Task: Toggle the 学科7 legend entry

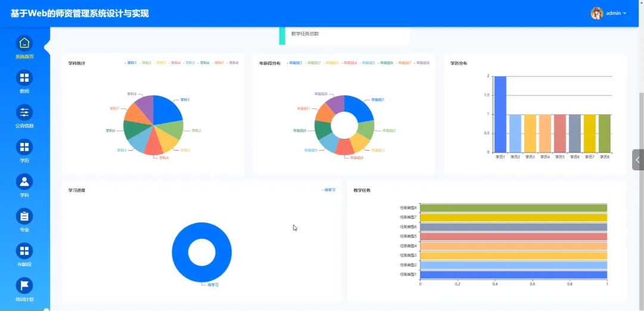Action: tap(218, 63)
